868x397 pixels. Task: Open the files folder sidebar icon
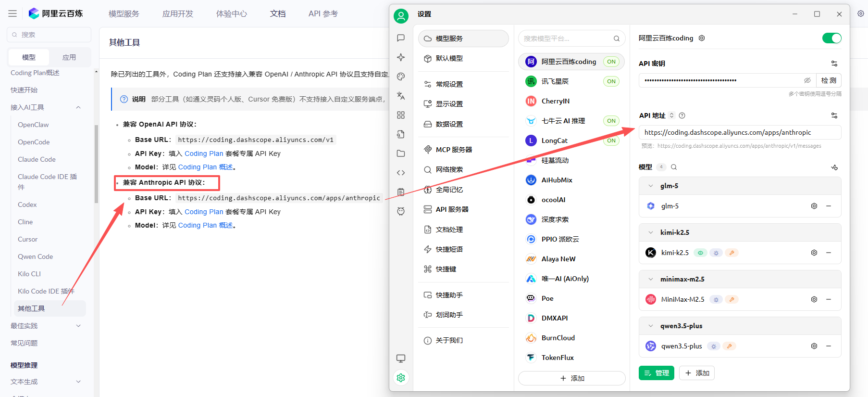(401, 154)
